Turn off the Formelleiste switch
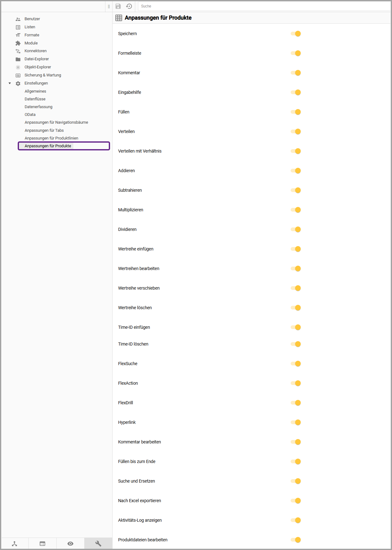The height and width of the screenshot is (550, 392). [x=296, y=53]
